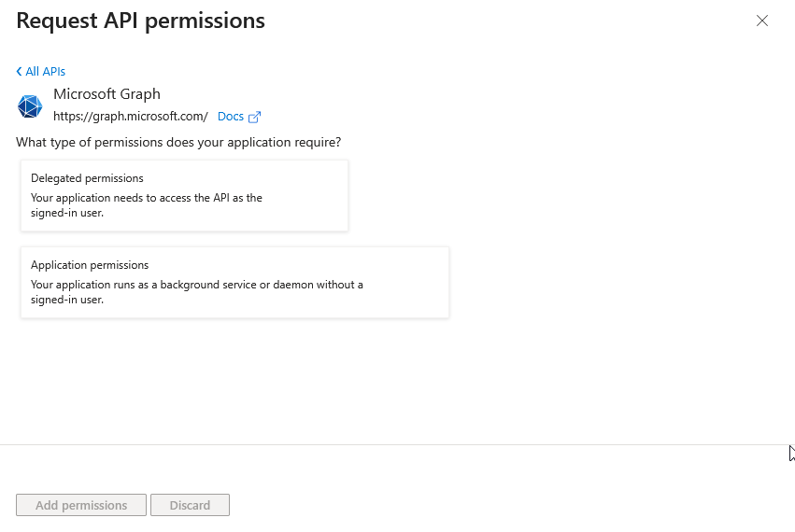Click the graph.microsoft.com URL text
The image size is (795, 532).
point(130,117)
